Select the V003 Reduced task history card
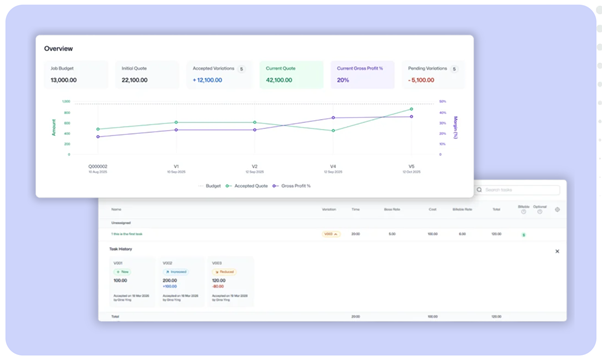602x360 pixels. tap(231, 282)
